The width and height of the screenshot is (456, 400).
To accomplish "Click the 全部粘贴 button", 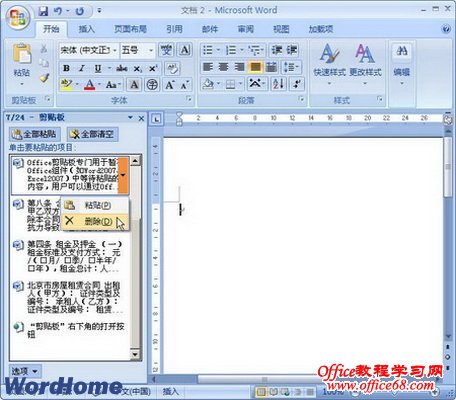I will coord(34,134).
